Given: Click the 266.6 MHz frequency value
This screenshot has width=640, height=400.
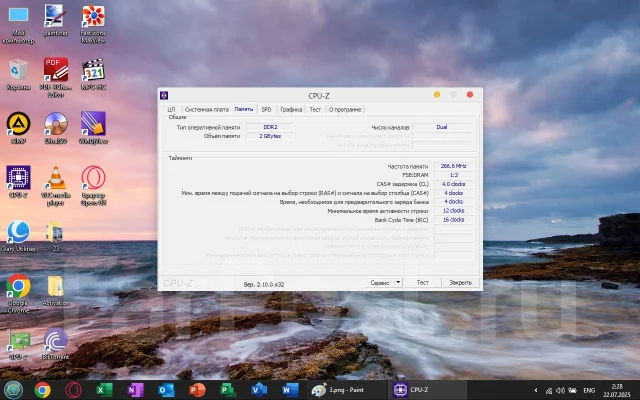Looking at the screenshot, I should click(453, 166).
